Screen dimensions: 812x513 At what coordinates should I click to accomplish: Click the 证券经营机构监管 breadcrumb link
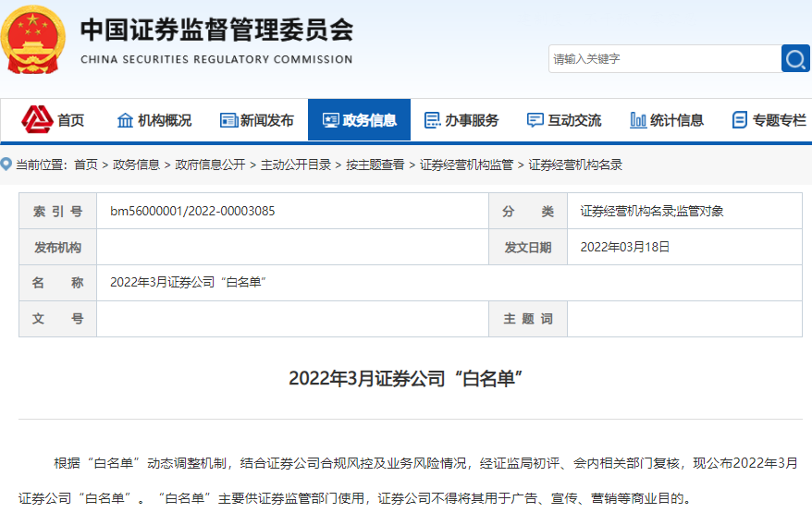click(466, 165)
